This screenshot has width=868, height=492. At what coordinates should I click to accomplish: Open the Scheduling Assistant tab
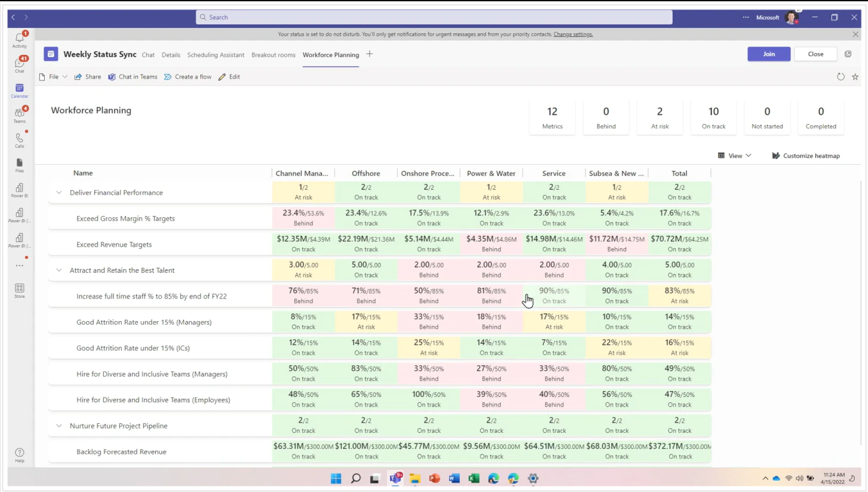(216, 54)
